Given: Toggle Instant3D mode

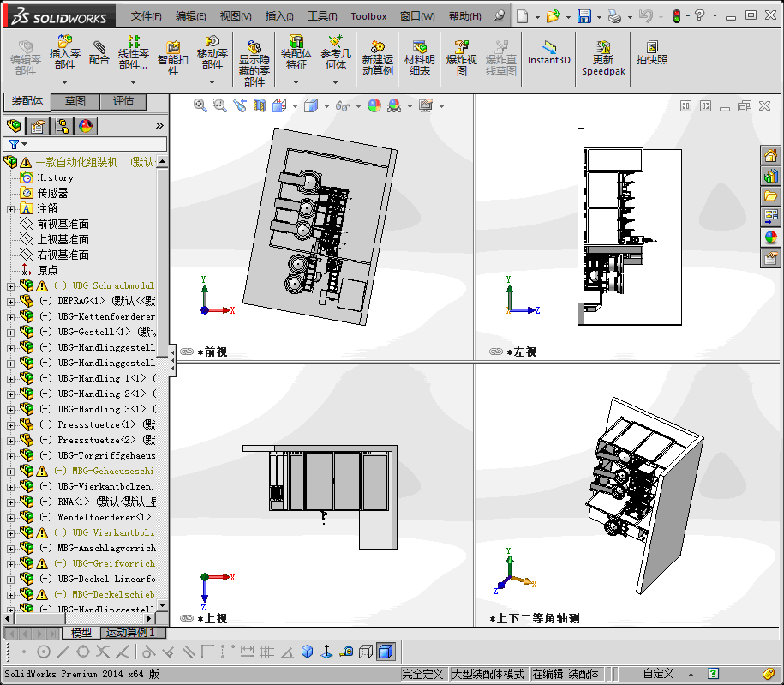Looking at the screenshot, I should [548, 52].
